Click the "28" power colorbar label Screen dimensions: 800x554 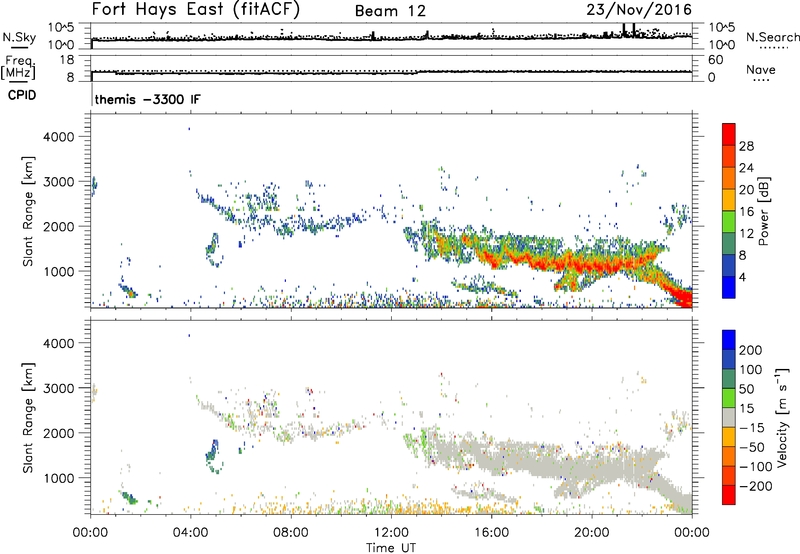click(x=746, y=146)
